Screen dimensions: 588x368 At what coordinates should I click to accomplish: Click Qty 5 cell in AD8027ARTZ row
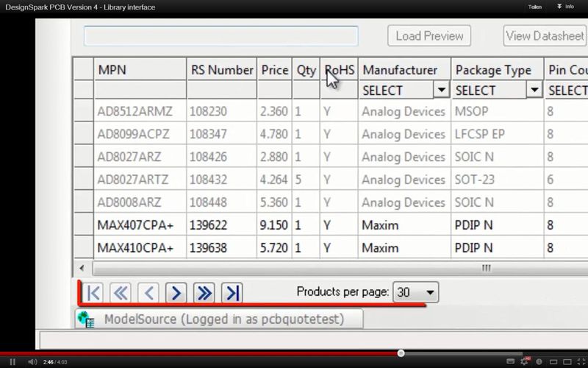[306, 179]
